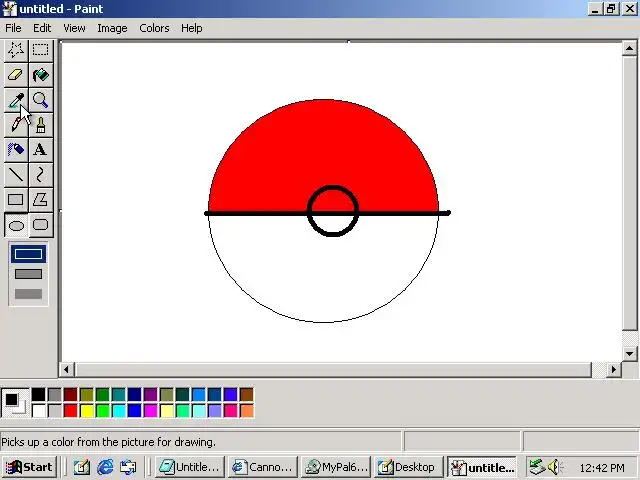Open the Windows Start menu
Image resolution: width=640 pixels, height=480 pixels.
29,467
